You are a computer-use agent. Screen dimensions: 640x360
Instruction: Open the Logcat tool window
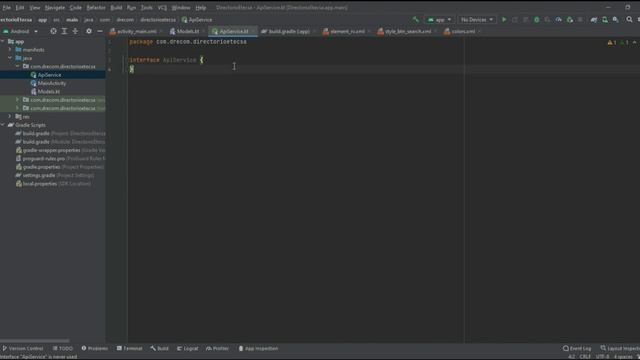pyautogui.click(x=188, y=348)
